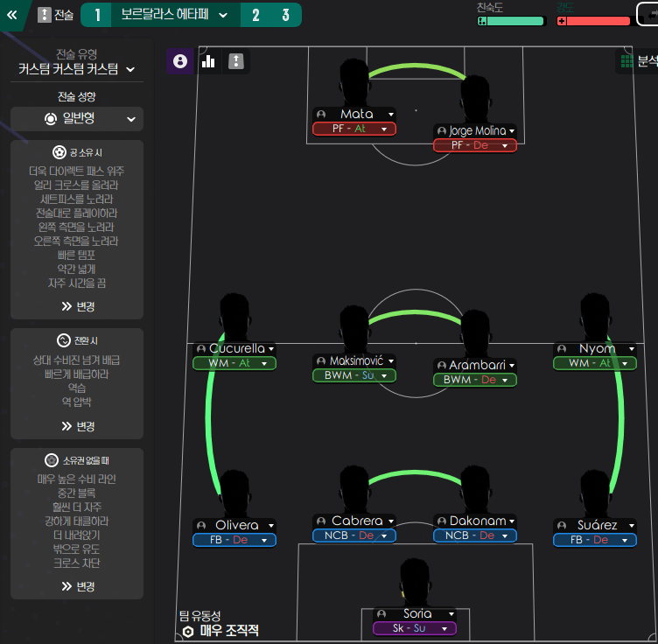Viewport: 658px width, 644px height.
Task: Open Dakonam's NCB - De role dropdown
Action: (474, 535)
